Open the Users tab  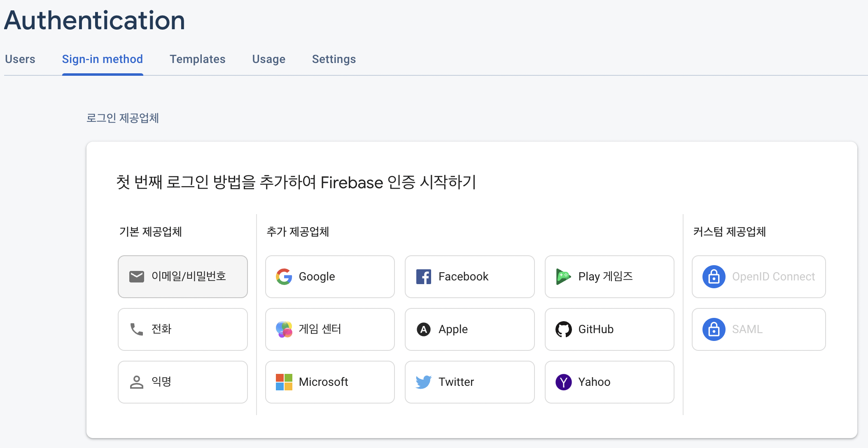pyautogui.click(x=20, y=59)
